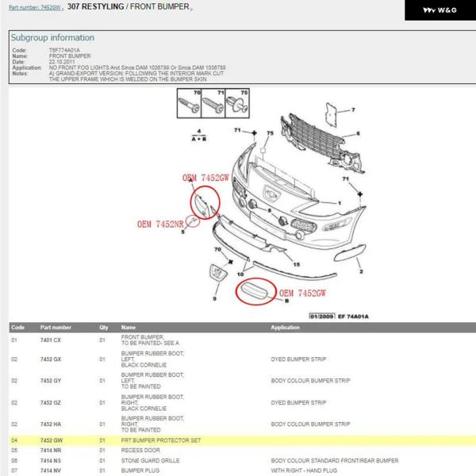Select the 7452 GX bumper rubber boot row
This screenshot has height=476, width=476.
(x=238, y=359)
